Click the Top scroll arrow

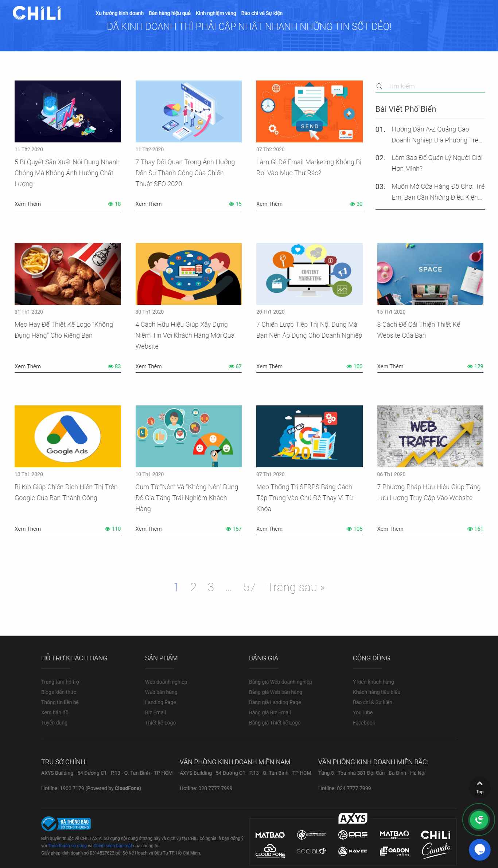(x=480, y=787)
